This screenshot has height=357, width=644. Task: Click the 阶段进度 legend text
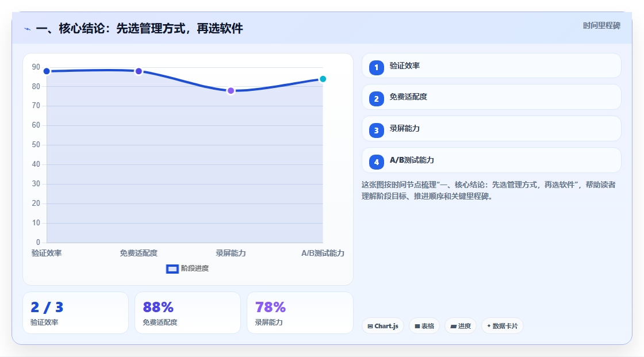click(x=195, y=268)
